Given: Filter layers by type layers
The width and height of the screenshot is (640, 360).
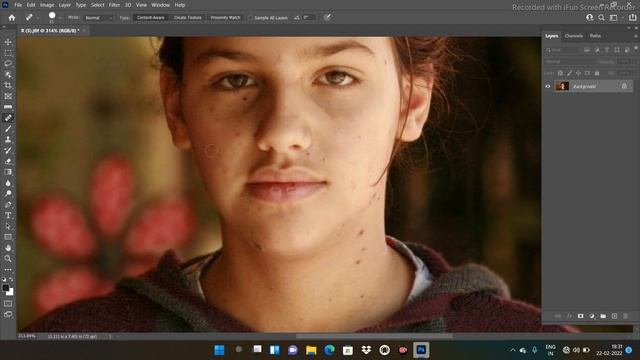Looking at the screenshot, I should [607, 50].
